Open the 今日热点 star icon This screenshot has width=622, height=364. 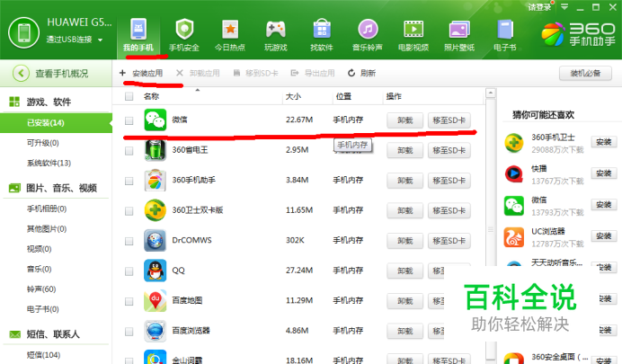pos(230,29)
